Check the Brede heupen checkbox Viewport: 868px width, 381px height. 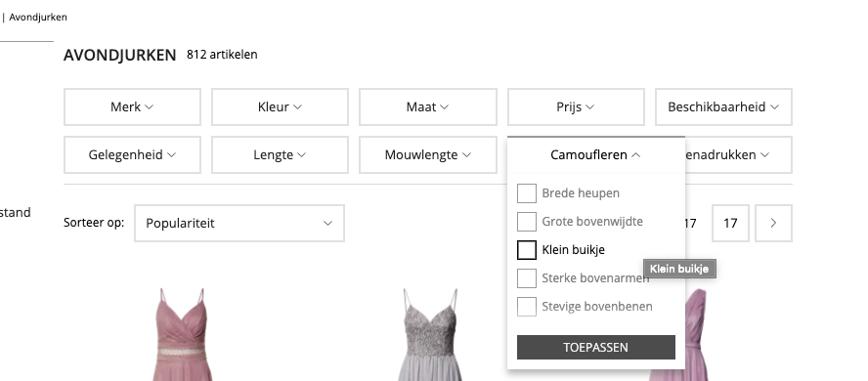527,193
